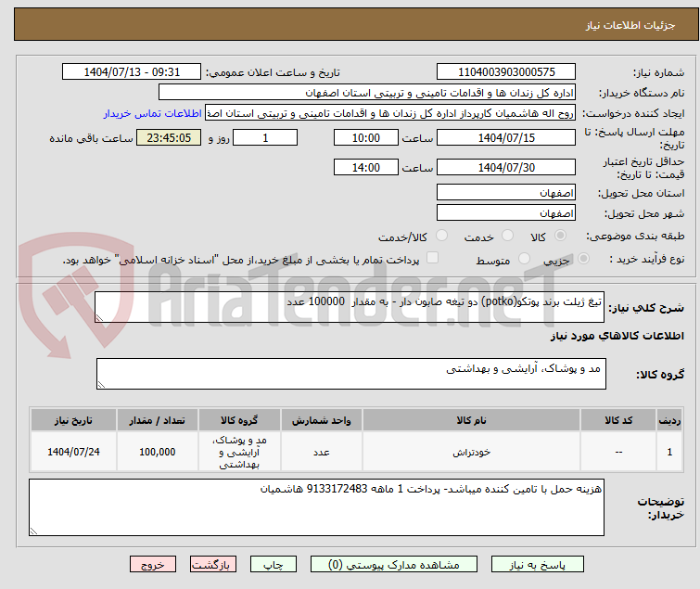Screen dimensions: 700x589
Task: Select the متوسط purchase type radio
Action: click(x=524, y=259)
